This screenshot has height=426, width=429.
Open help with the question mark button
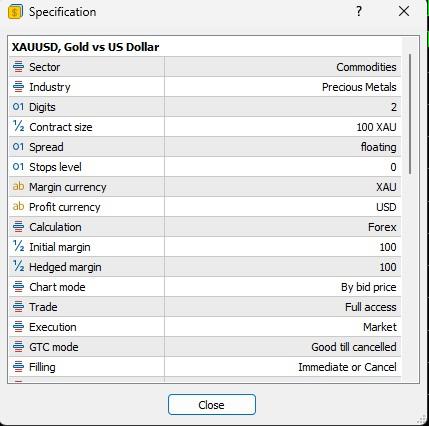[359, 12]
